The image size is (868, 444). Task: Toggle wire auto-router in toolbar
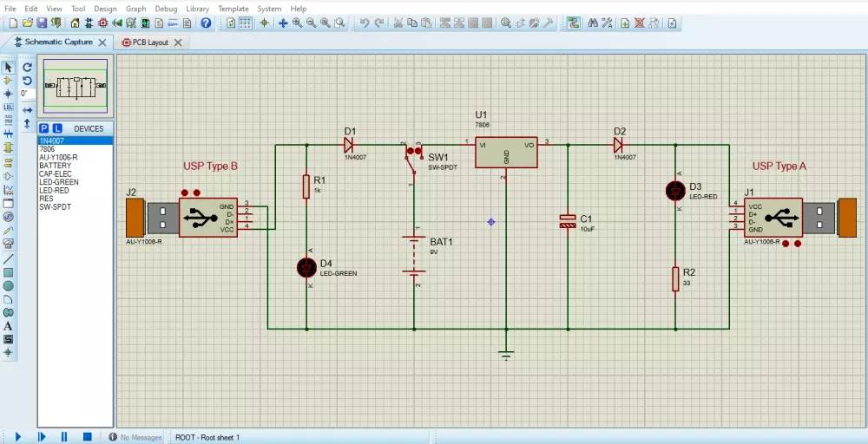click(573, 23)
